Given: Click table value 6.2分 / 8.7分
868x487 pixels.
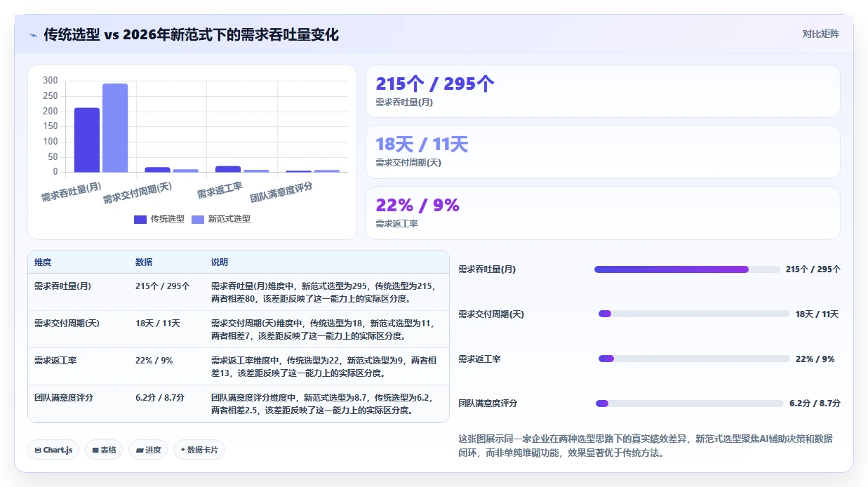Looking at the screenshot, I should coord(160,397).
